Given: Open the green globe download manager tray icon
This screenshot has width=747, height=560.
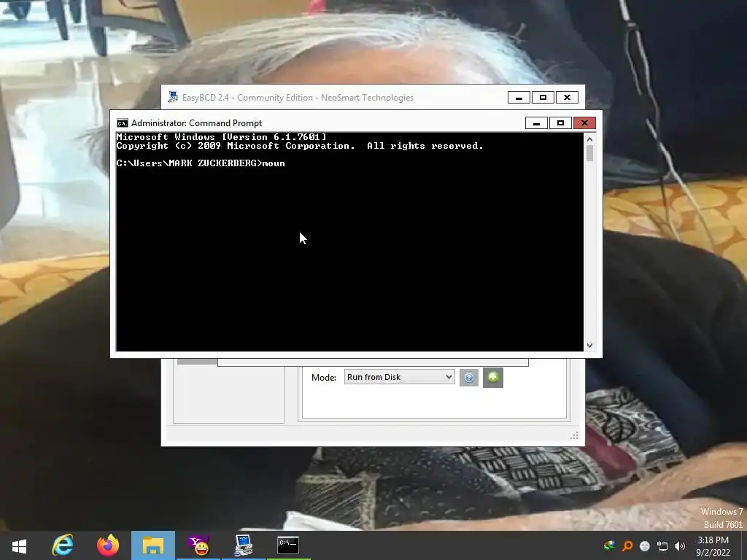Looking at the screenshot, I should coord(609,545).
